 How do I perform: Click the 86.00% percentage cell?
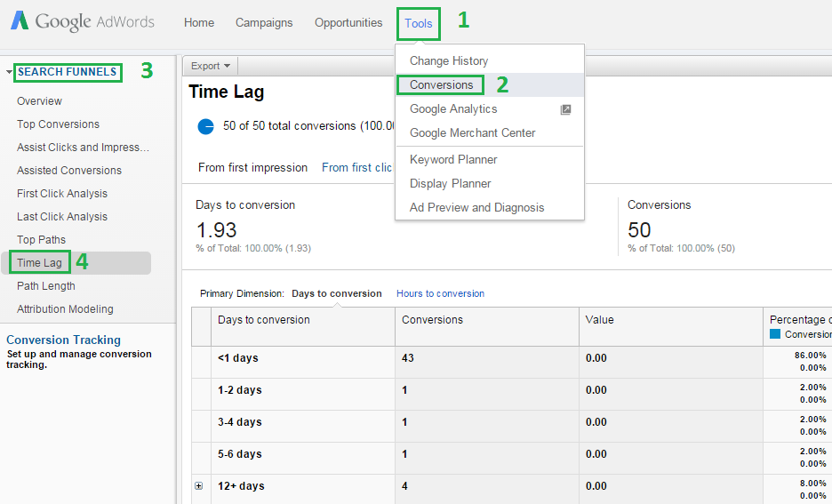[811, 355]
